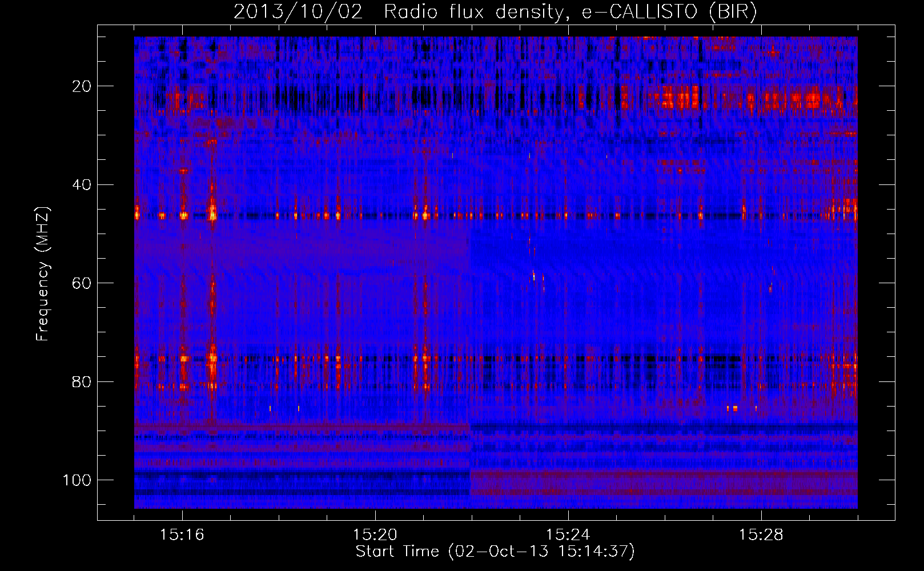Screen dimensions: 924x571
Task: Click the 15:24 time tick label
Action: tap(568, 535)
